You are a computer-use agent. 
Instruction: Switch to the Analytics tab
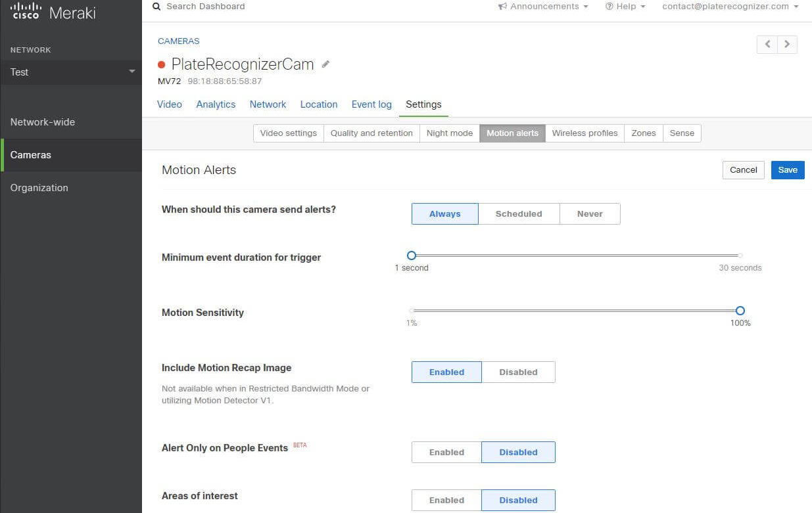(x=216, y=104)
